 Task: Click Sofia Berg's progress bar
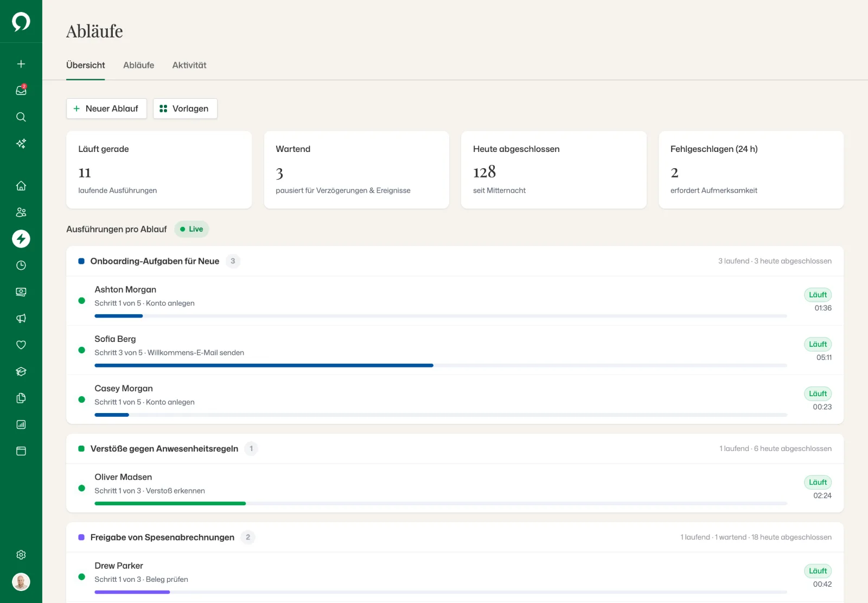441,365
